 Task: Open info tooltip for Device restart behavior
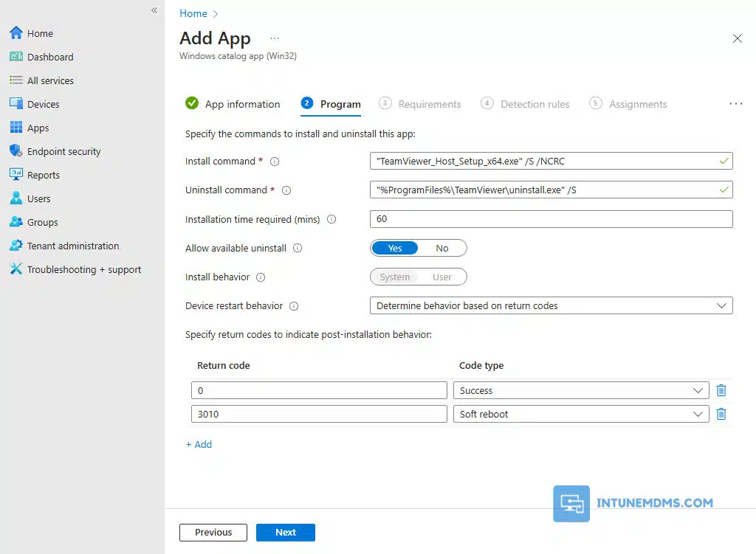point(294,306)
